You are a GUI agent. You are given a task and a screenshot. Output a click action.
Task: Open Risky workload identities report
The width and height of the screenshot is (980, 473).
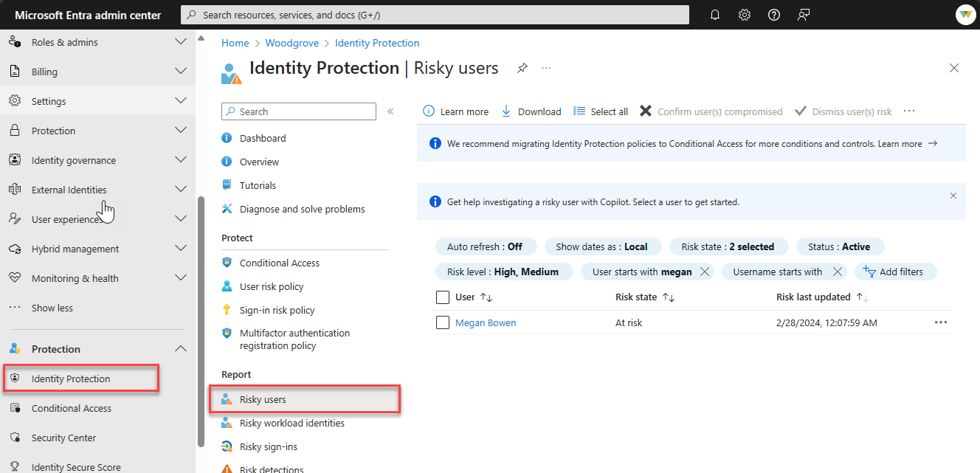coord(291,423)
